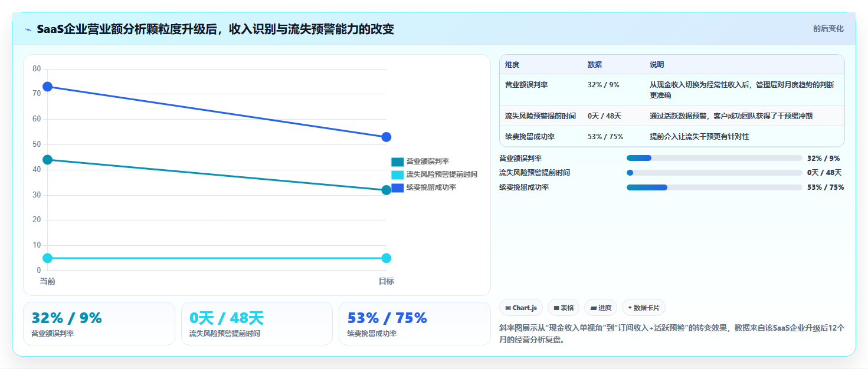
Task: Click the 营业额误判率 progress bar
Action: click(714, 158)
